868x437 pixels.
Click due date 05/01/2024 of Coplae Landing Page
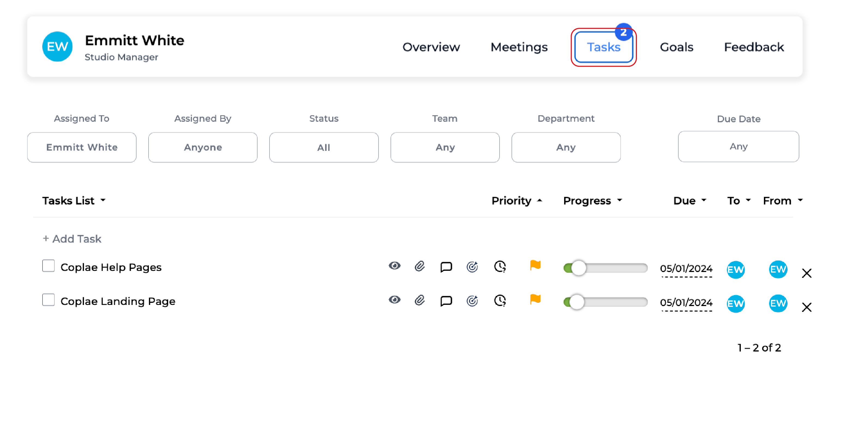(686, 302)
